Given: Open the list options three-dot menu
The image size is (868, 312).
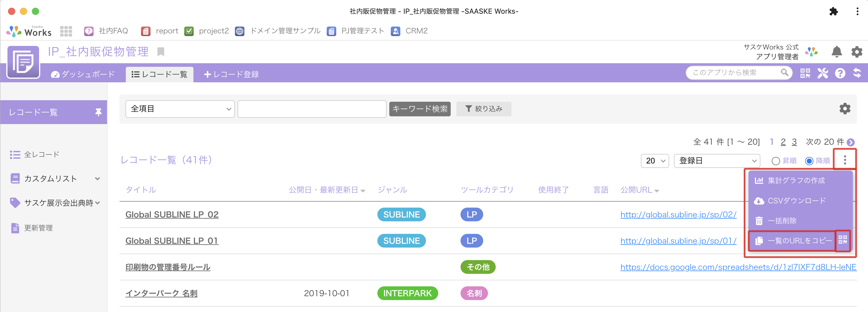Looking at the screenshot, I should point(845,160).
